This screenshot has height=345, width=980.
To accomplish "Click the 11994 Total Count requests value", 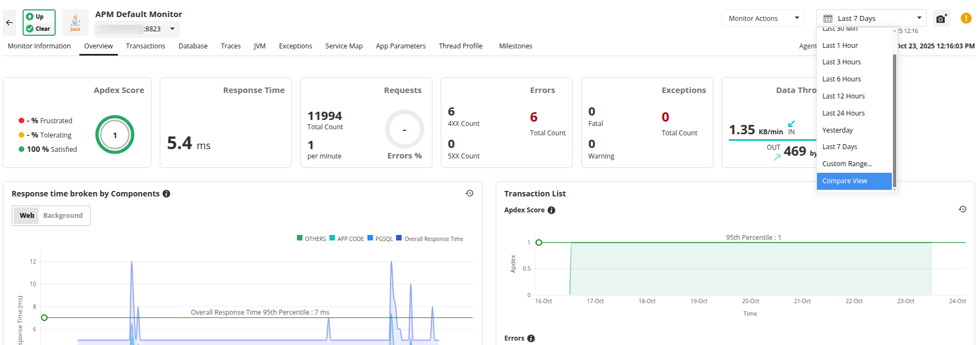I will [325, 116].
